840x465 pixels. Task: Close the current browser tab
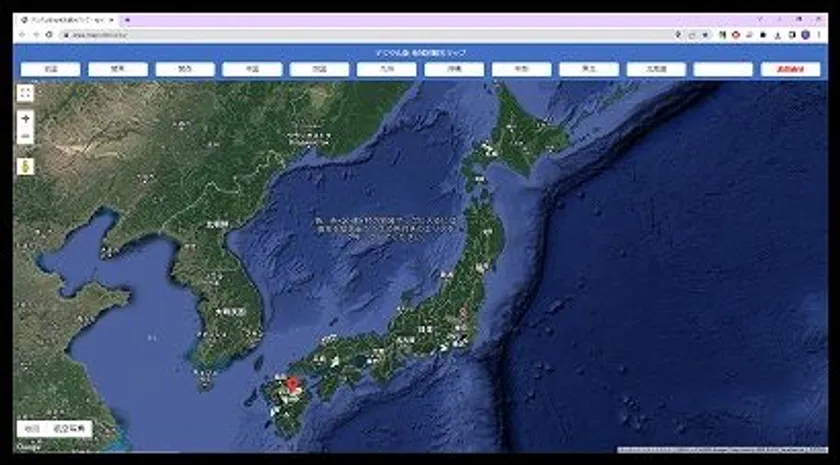[x=111, y=20]
